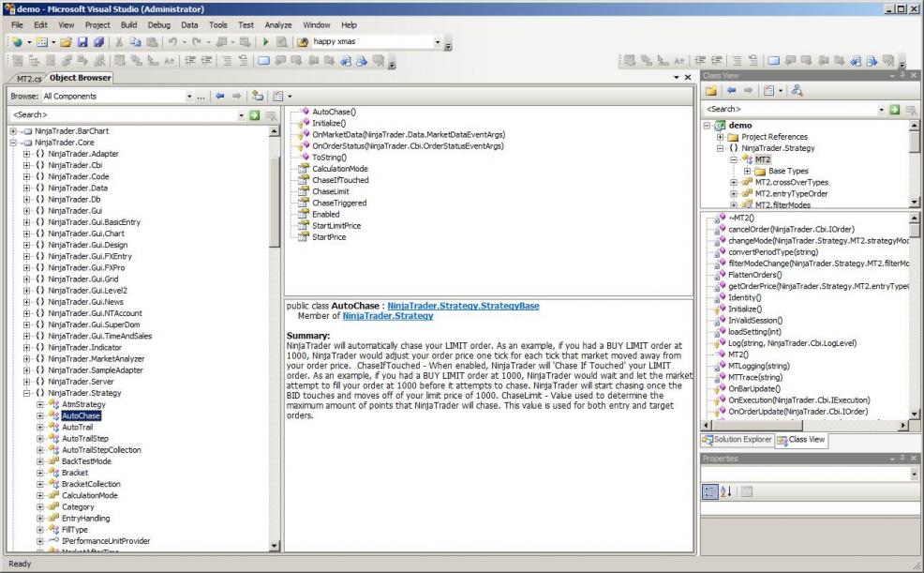This screenshot has height=573, width=924.
Task: Click the Edit Custom Component Set ellipsis button
Action: [201, 96]
